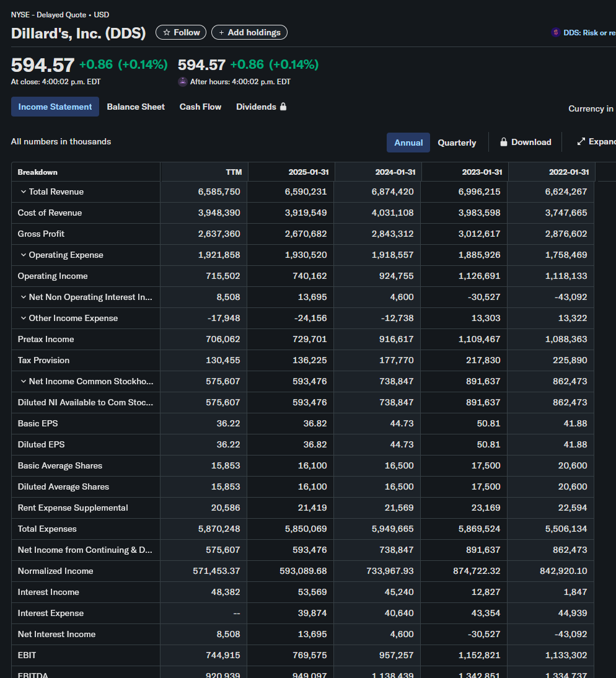This screenshot has width=616, height=678.
Task: Click the Pretax Income row label
Action: [46, 339]
